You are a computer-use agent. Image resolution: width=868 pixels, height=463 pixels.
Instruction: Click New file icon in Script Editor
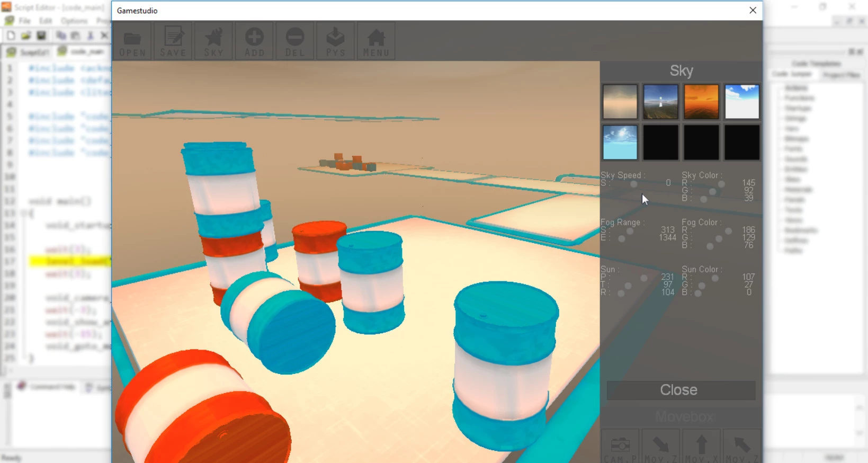(11, 35)
